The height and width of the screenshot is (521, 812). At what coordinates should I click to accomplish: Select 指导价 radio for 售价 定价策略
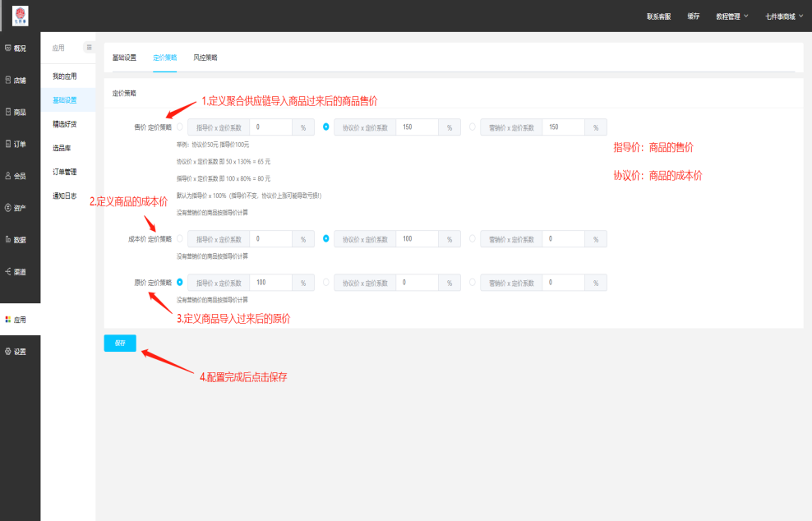click(x=180, y=127)
